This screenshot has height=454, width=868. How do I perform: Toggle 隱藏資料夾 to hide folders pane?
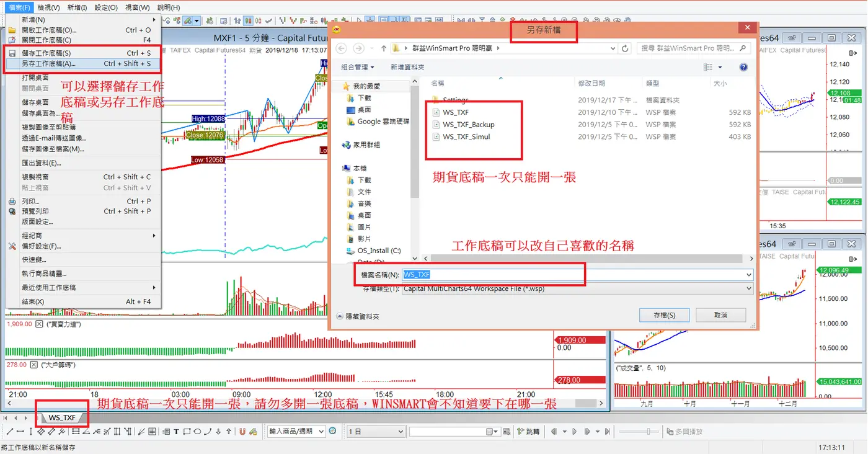[x=358, y=316]
